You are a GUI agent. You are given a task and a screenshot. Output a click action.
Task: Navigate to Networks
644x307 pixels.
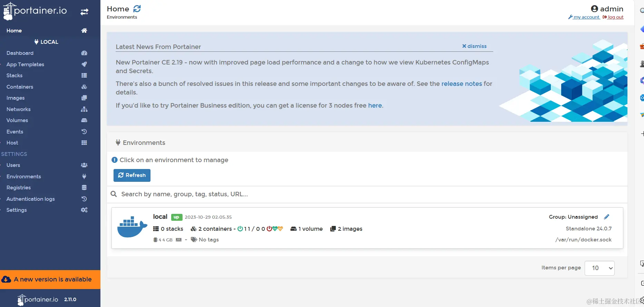19,109
